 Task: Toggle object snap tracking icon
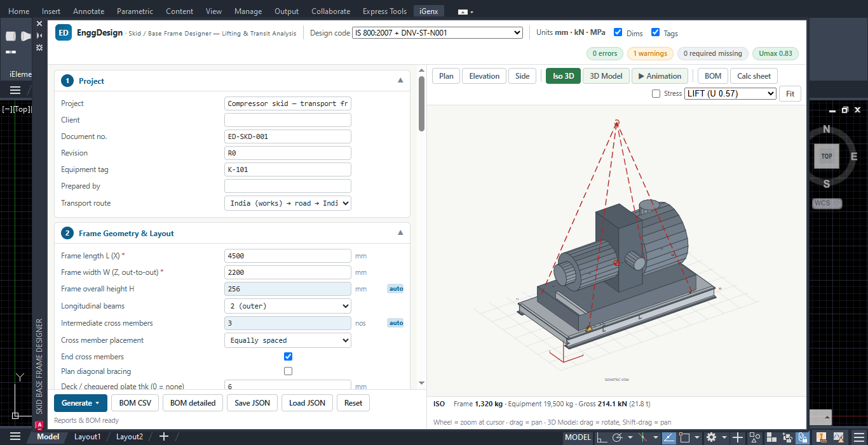coord(643,437)
